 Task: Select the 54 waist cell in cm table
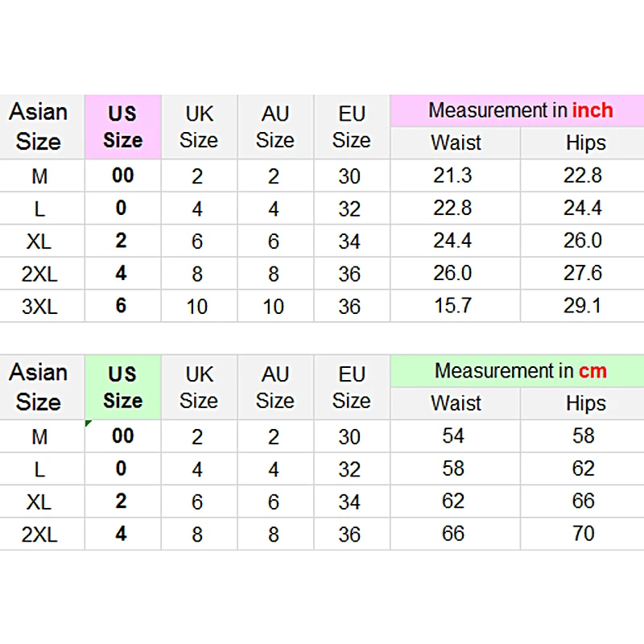pos(453,436)
